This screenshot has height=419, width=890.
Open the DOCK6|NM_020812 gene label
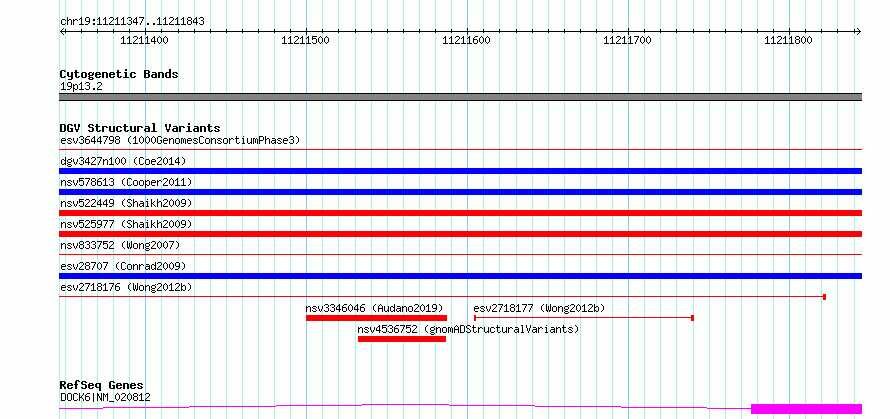[106, 397]
